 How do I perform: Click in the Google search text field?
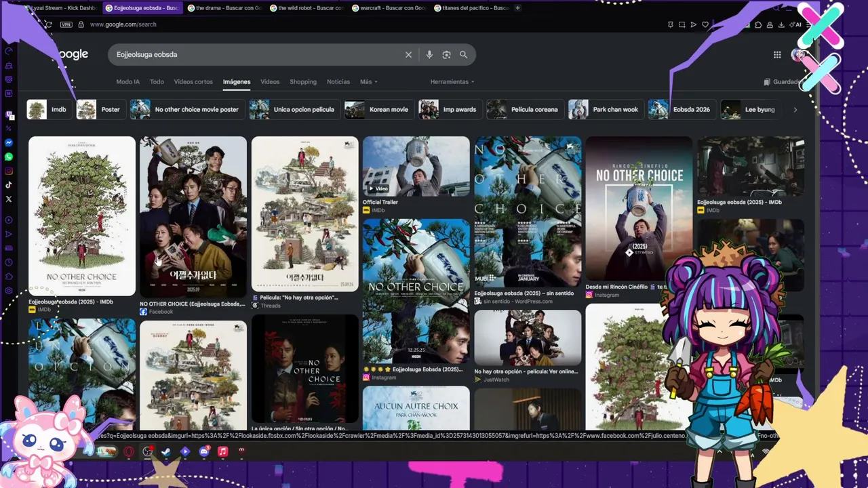tap(258, 55)
